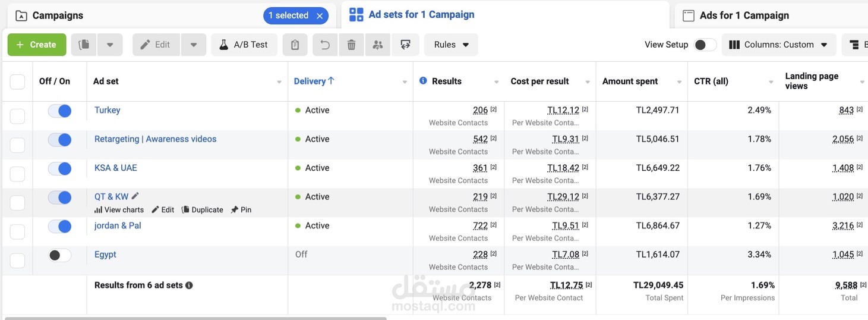This screenshot has width=868, height=320.
Task: Open the jordan & Pal ad set link
Action: (118, 225)
